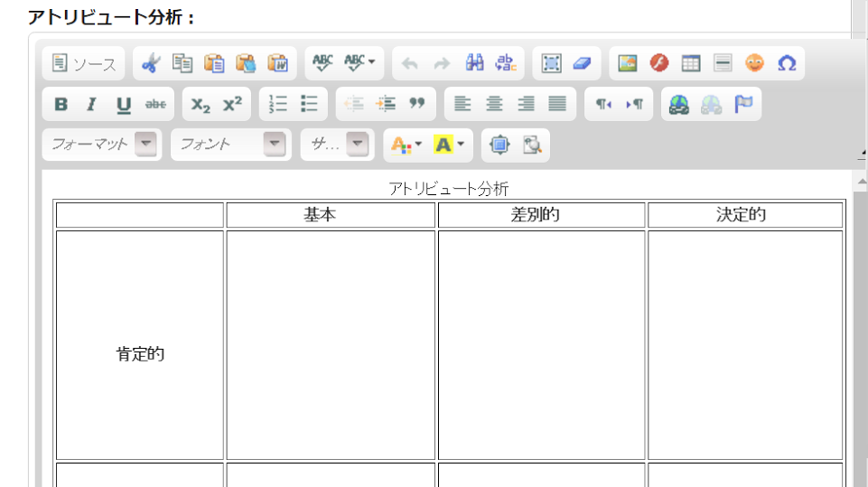
Task: Toggle Underline formatting
Action: [x=123, y=104]
